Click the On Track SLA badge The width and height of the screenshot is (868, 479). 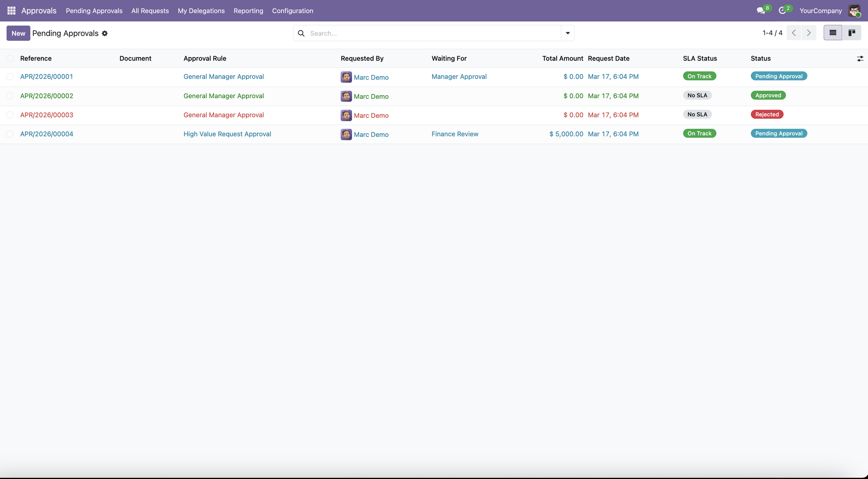[x=700, y=76]
